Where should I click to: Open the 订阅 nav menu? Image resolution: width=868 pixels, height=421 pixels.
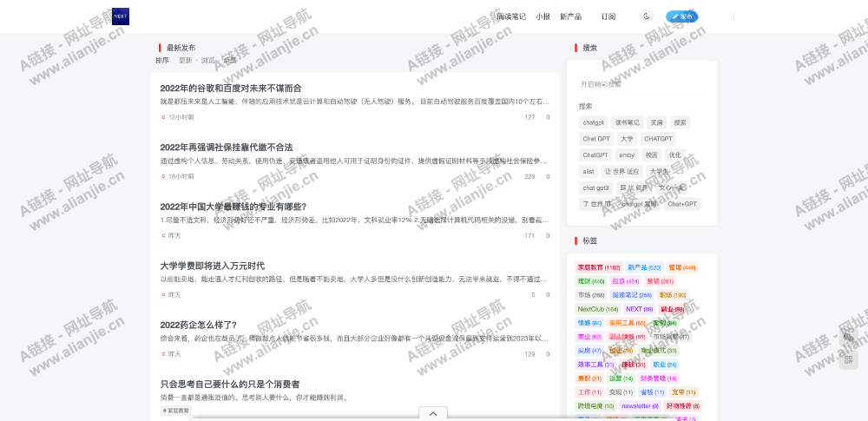[x=608, y=16]
